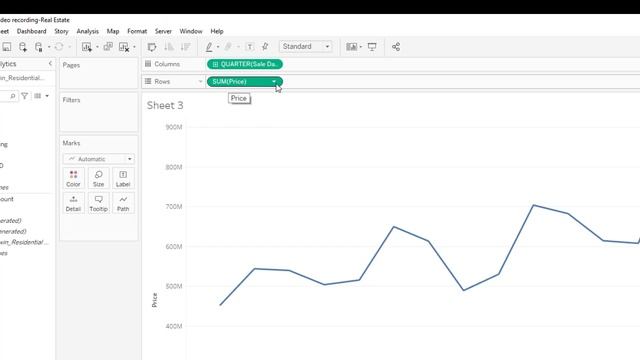
Task: Click the Share workbook icon
Action: 396,47
